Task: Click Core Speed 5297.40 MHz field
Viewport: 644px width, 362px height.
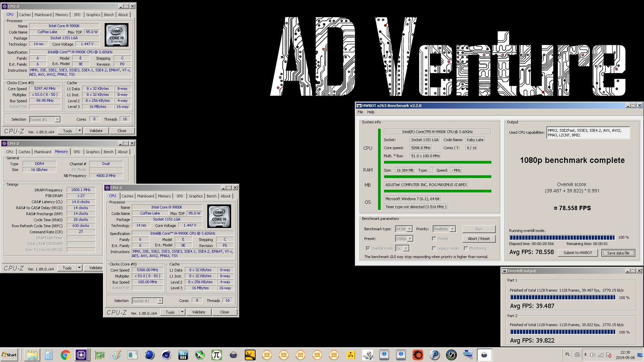Action: click(x=45, y=89)
